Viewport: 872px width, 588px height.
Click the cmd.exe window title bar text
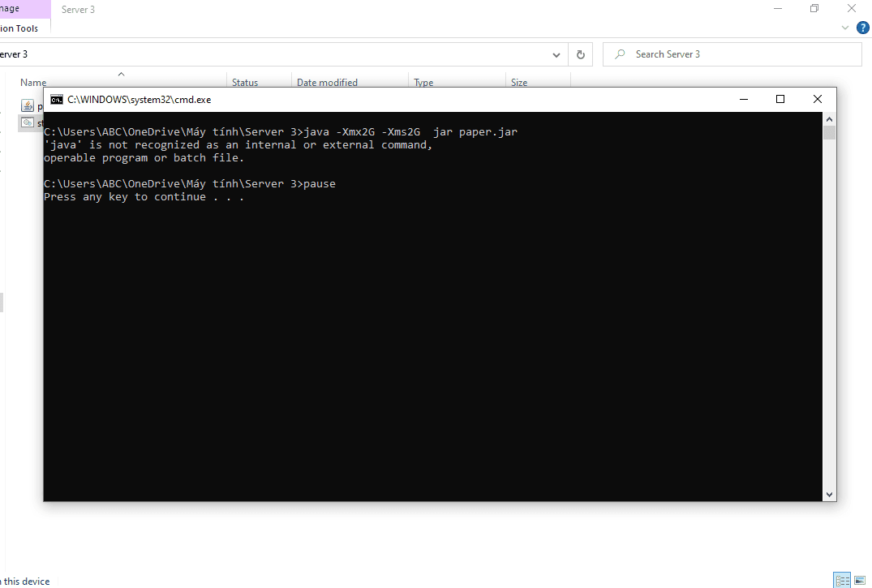[x=139, y=100]
